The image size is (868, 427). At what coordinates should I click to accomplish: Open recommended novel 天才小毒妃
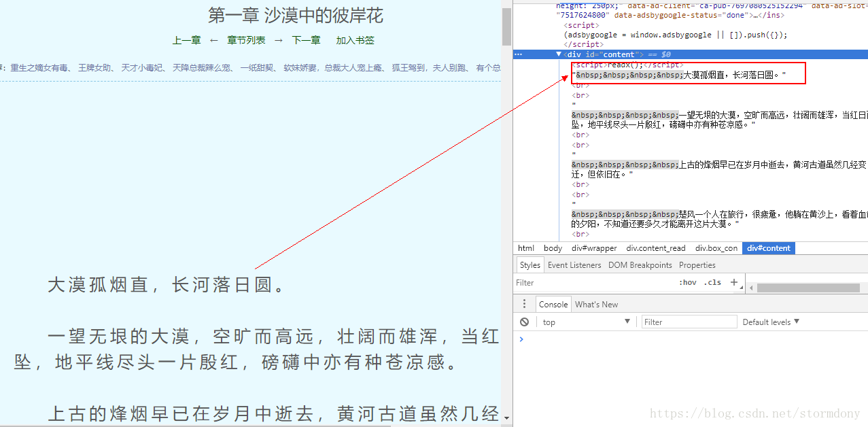tap(143, 67)
